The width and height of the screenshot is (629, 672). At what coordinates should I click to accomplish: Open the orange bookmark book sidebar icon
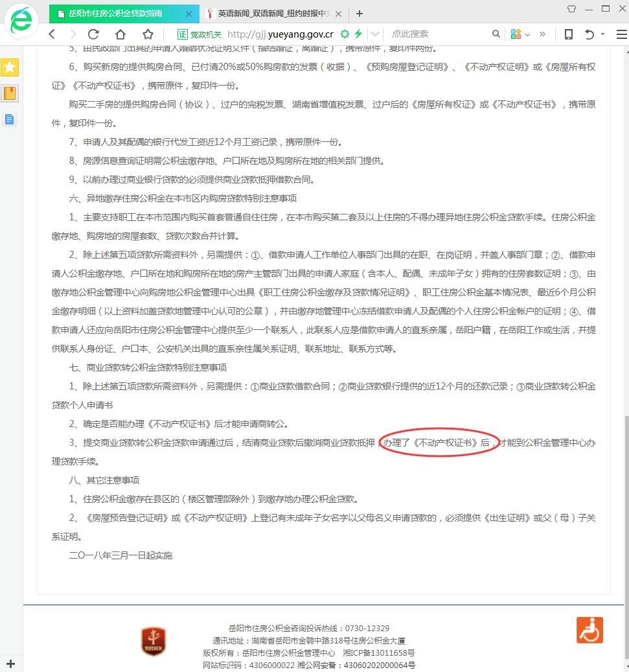10,93
